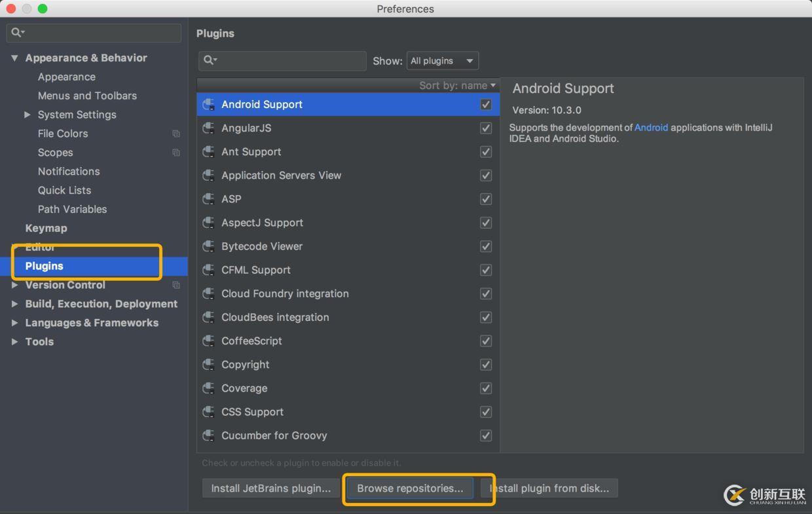The width and height of the screenshot is (812, 514).
Task: Open the File Colors settings
Action: tap(62, 134)
